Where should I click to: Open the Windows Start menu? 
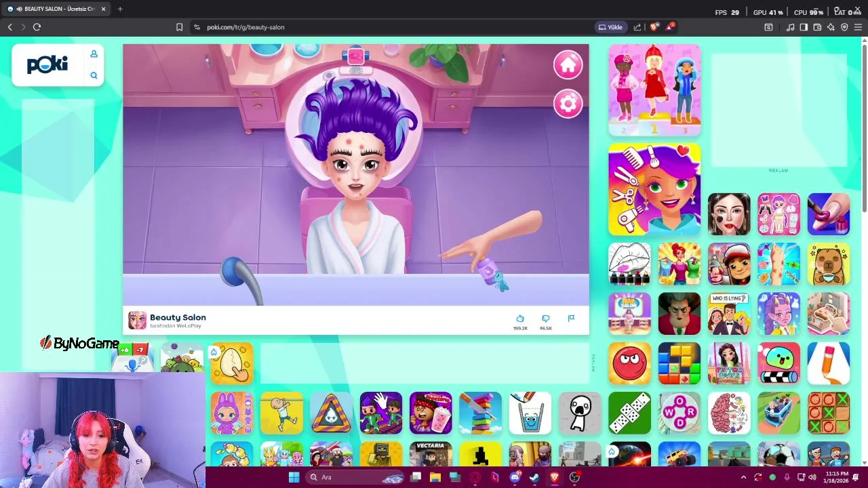294,477
